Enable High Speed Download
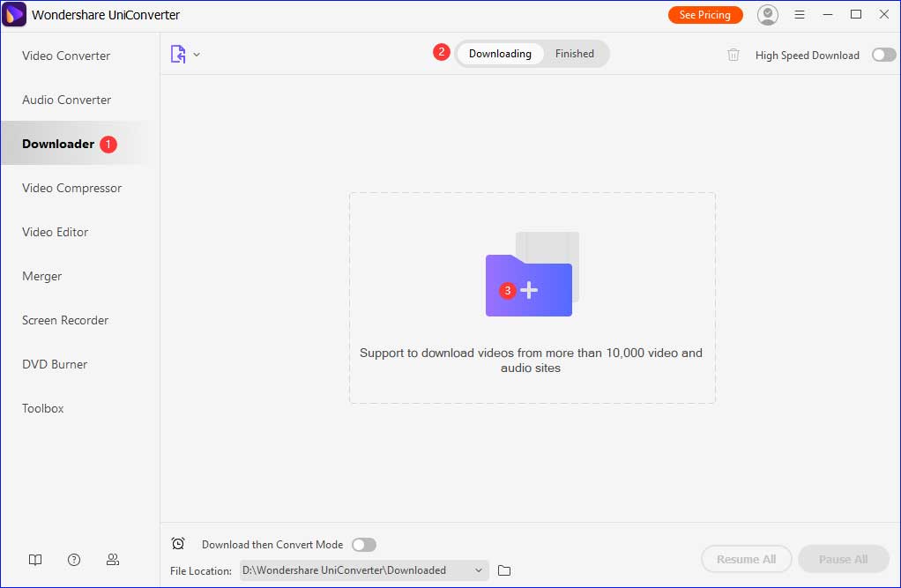 point(882,55)
